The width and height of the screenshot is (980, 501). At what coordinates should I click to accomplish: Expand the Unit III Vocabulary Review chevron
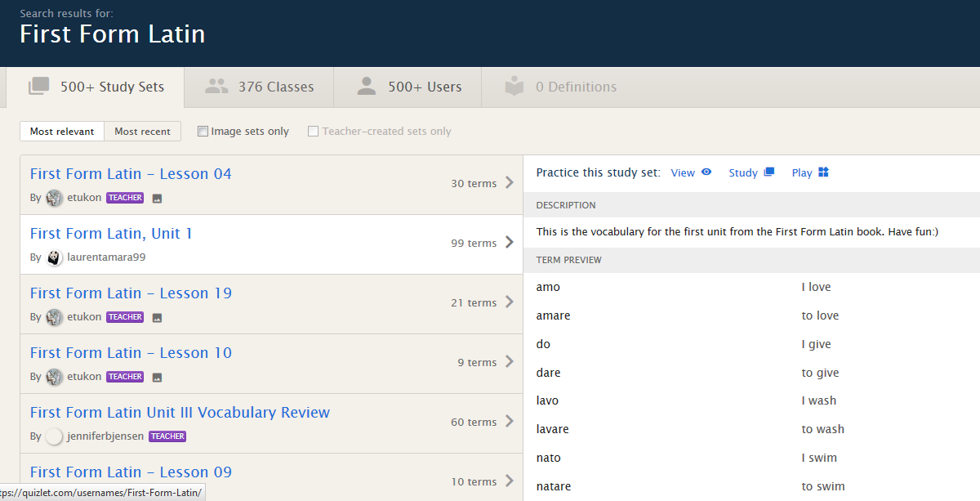point(510,421)
